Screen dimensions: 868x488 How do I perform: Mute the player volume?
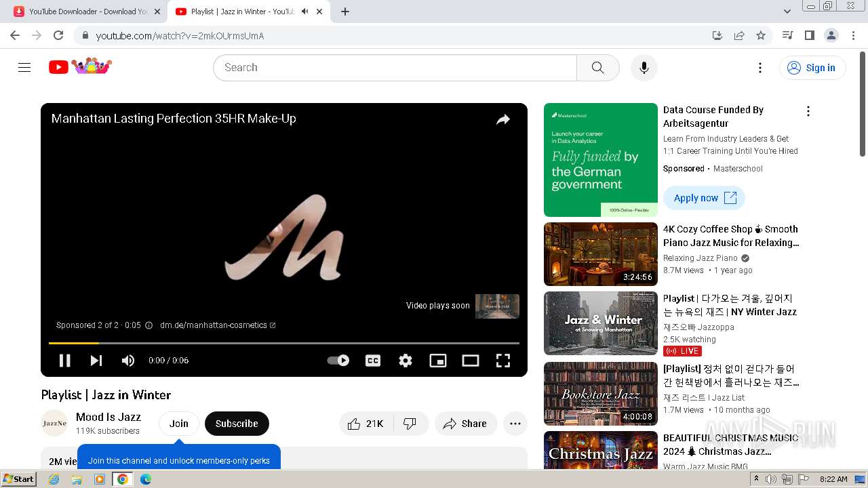[128, 361]
